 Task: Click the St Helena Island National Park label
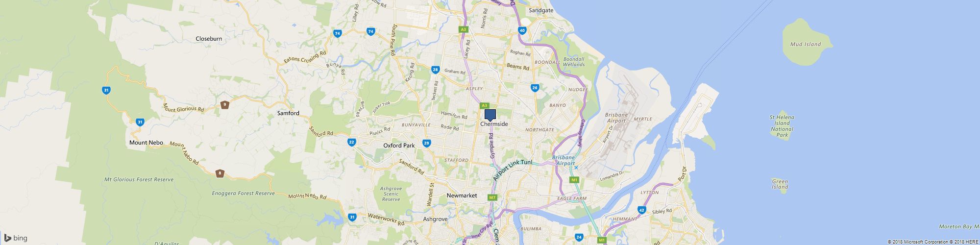(x=782, y=126)
